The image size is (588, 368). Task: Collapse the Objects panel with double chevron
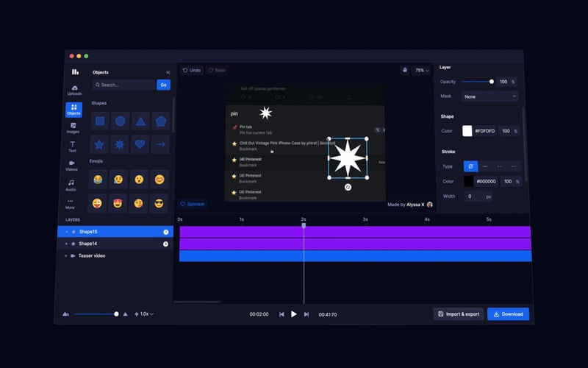[x=168, y=72]
